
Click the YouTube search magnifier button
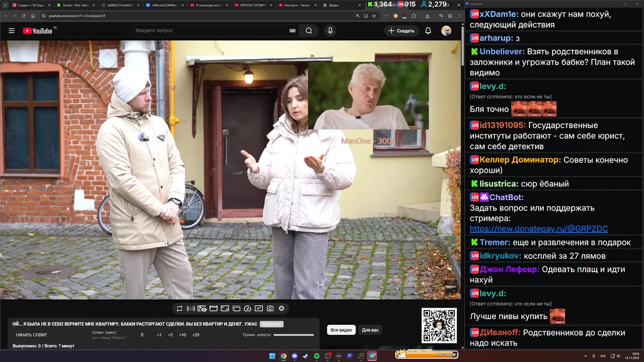pos(309,31)
